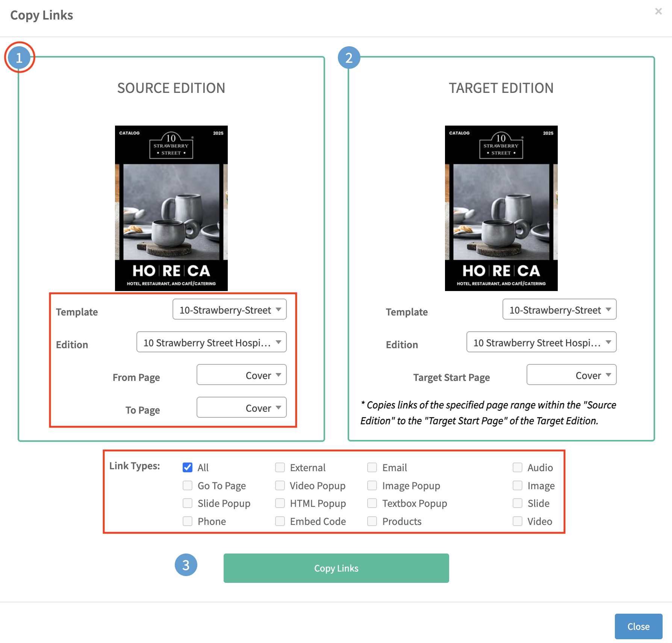
Task: Click the Target Edition catalog cover thumbnail
Action: click(501, 208)
